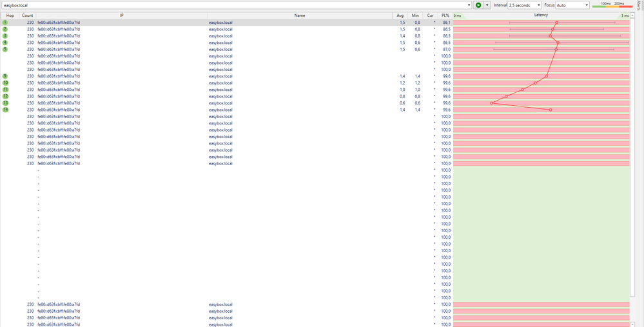Click the latency color scale legend bar

(x=612, y=5)
